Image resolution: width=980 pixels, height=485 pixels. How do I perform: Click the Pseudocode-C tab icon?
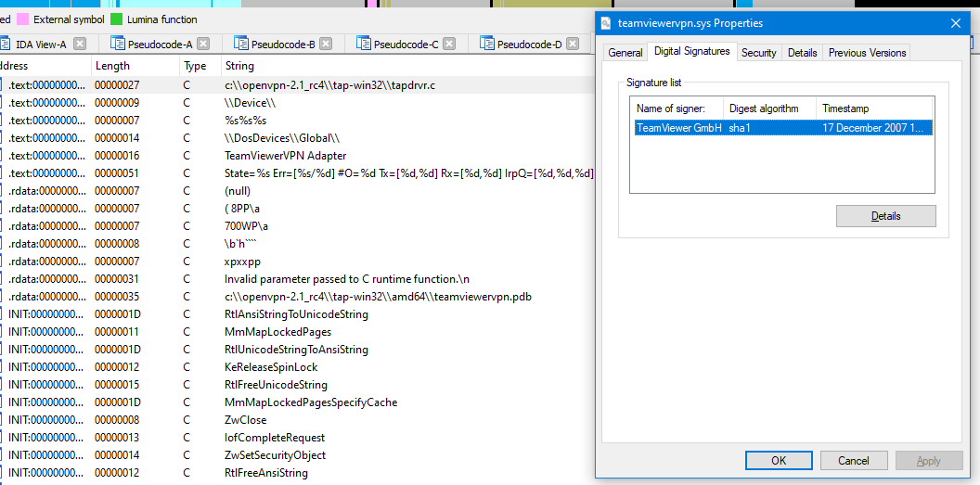click(364, 44)
